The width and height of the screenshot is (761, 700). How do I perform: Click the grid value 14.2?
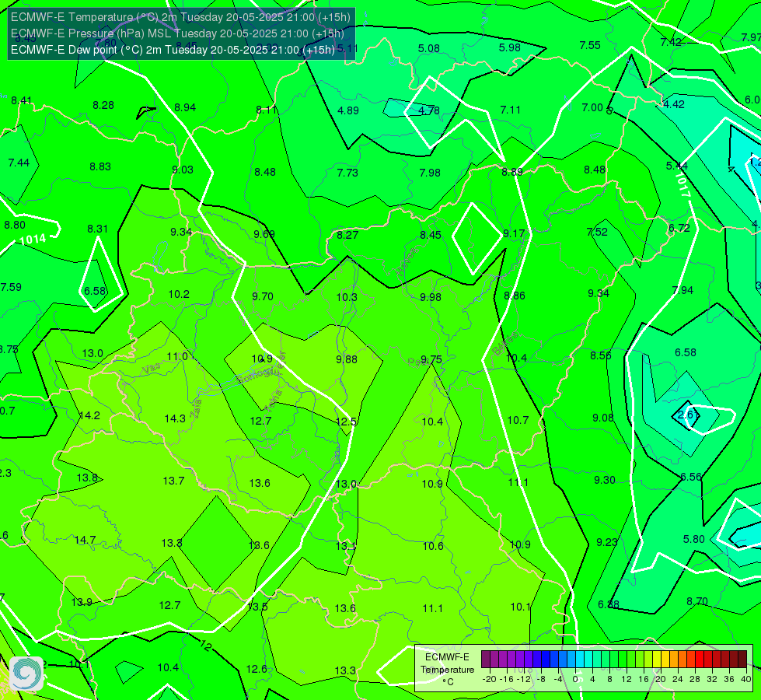[89, 415]
